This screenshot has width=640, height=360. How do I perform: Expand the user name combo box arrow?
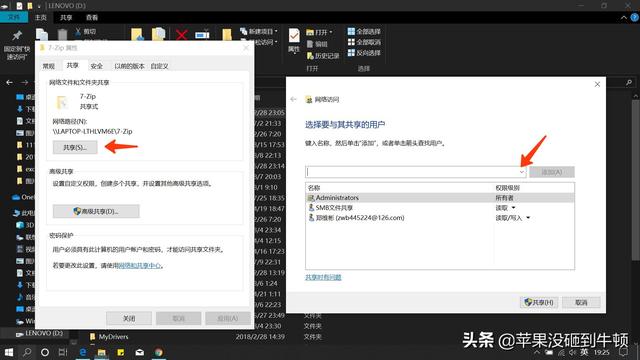pos(521,172)
